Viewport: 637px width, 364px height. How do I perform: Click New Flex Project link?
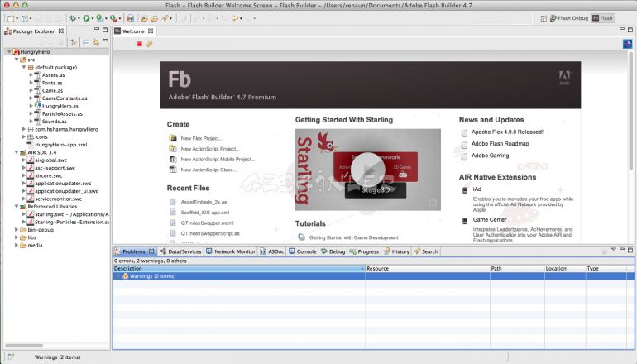[202, 138]
